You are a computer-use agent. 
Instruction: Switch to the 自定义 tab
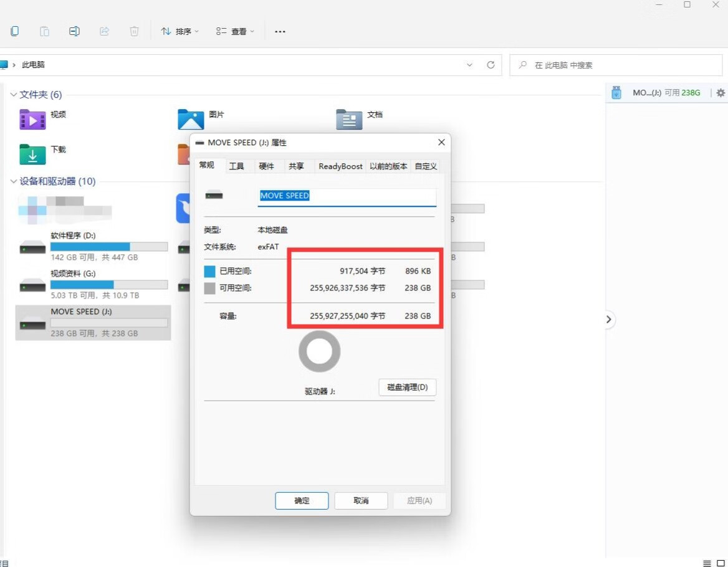point(426,166)
